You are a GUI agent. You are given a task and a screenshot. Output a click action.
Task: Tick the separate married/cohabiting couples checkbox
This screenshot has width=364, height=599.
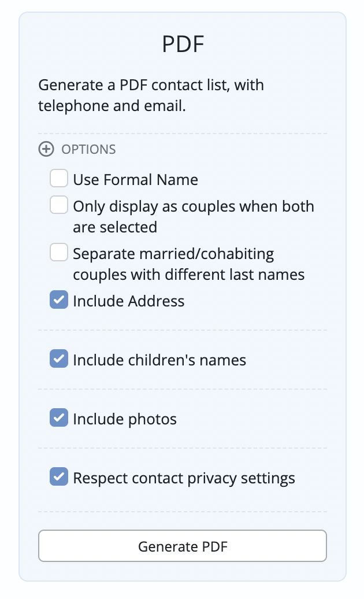tap(59, 253)
